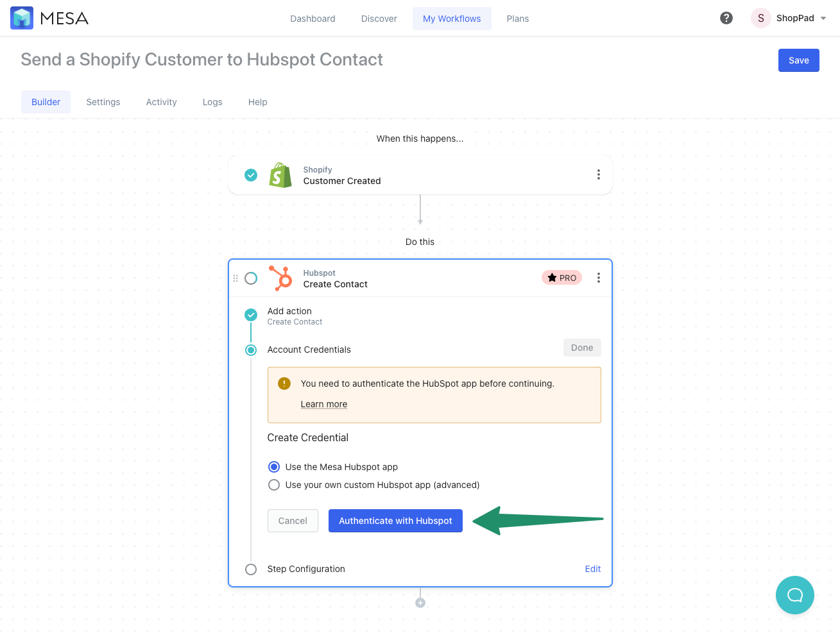This screenshot has height=640, width=840.
Task: Click Authenticate with Hubspot
Action: (x=395, y=521)
